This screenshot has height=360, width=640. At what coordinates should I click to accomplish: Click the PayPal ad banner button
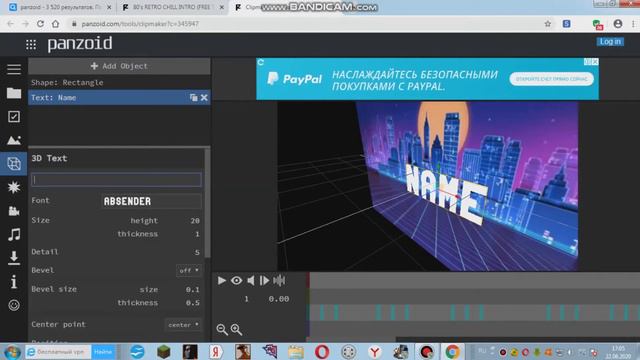(x=551, y=79)
